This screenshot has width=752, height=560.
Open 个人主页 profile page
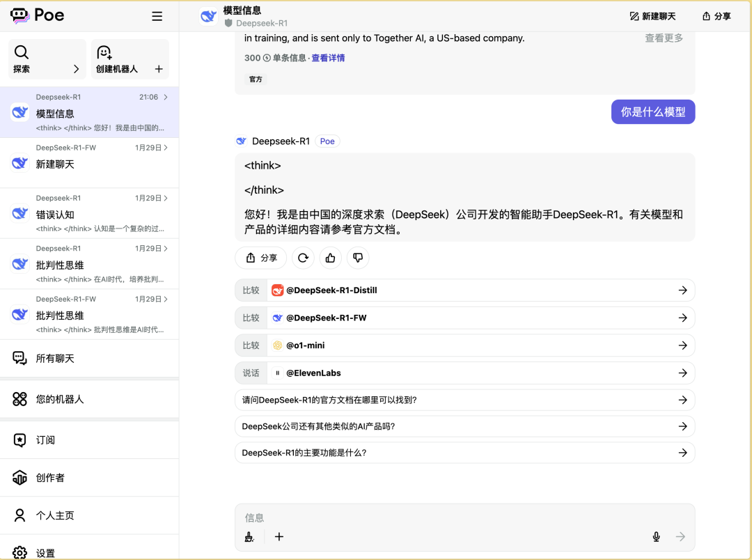click(x=90, y=515)
